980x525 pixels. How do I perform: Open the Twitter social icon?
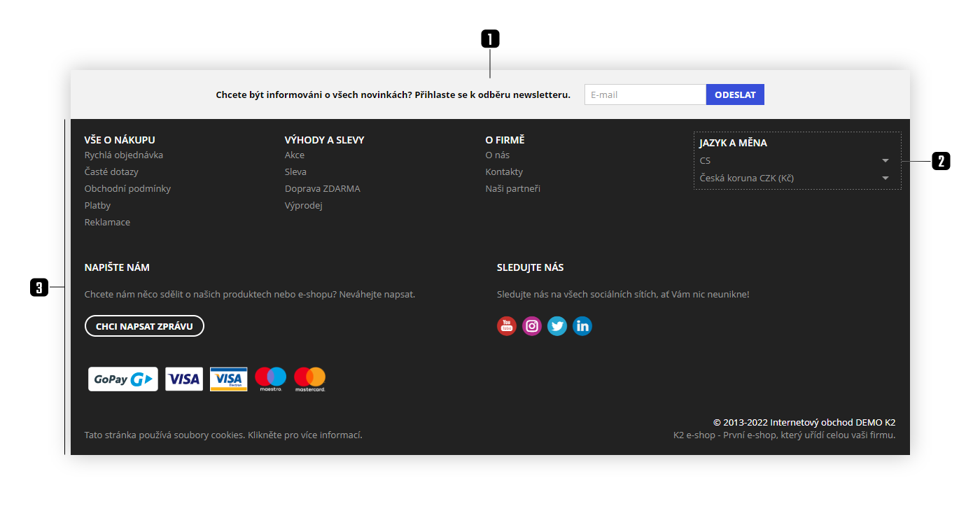(x=557, y=326)
